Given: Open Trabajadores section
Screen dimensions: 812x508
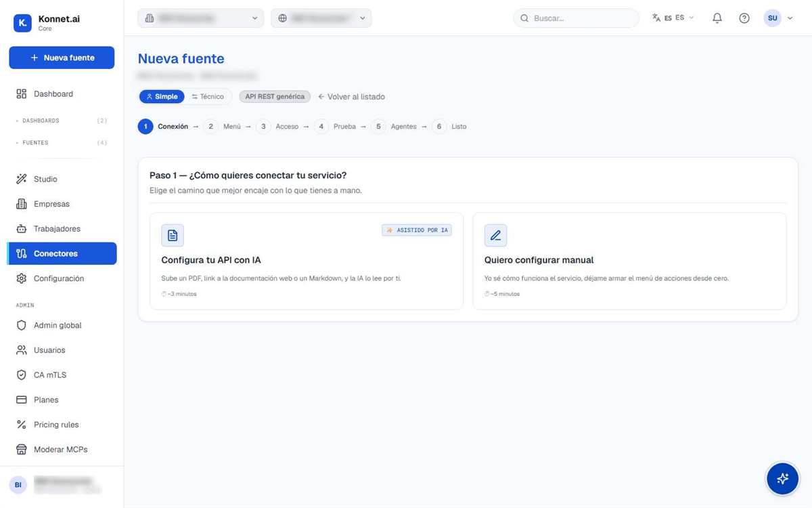Looking at the screenshot, I should pyautogui.click(x=62, y=229).
